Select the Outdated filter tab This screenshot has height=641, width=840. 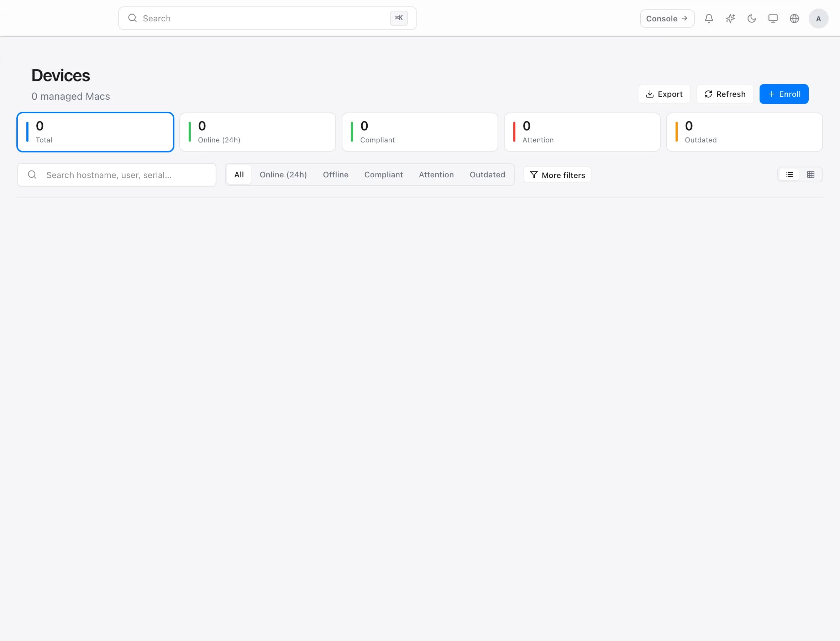487,174
